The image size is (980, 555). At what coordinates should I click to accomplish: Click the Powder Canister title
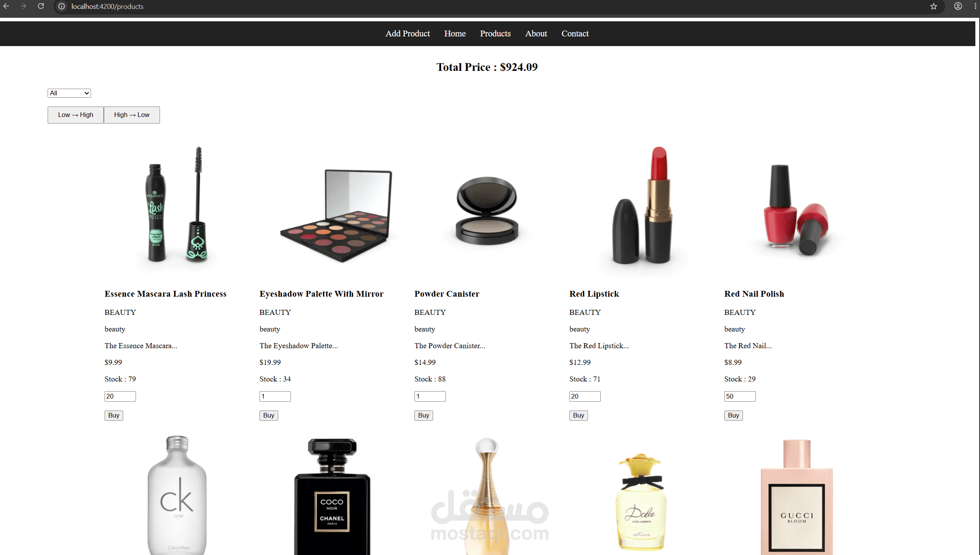447,294
